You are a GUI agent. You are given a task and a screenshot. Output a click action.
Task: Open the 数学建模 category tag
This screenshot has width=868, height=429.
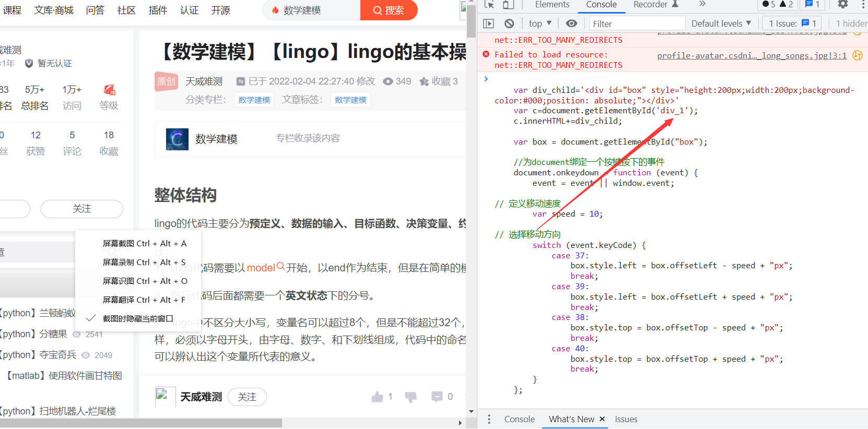point(254,100)
